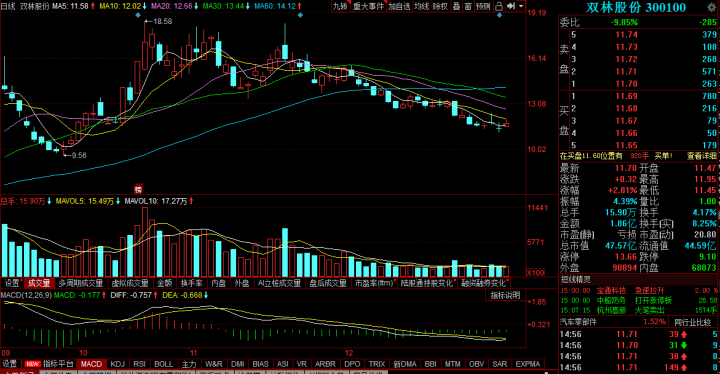Select the OBV indicator tab
The image size is (720, 374).
476,364
